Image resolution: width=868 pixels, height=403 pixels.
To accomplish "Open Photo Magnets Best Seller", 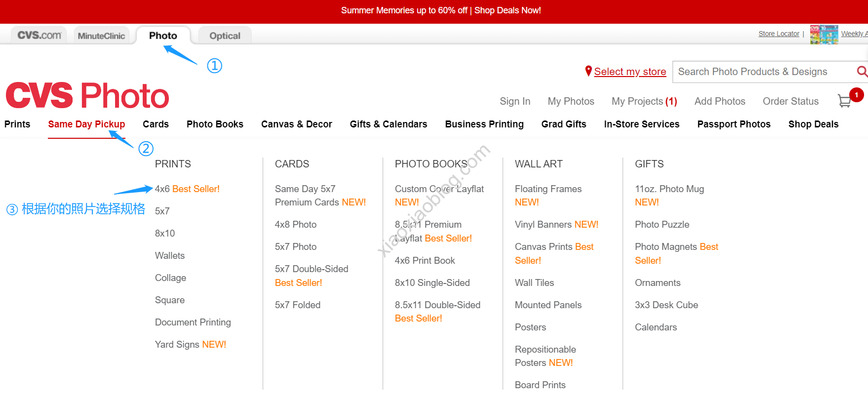I will click(x=676, y=253).
